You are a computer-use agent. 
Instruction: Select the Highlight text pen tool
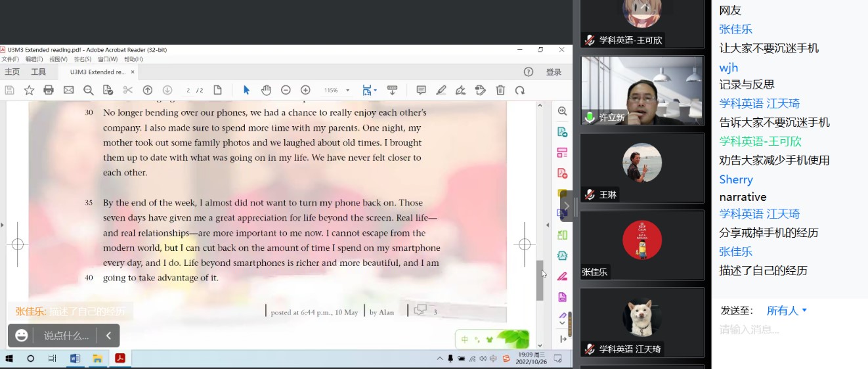tap(441, 90)
